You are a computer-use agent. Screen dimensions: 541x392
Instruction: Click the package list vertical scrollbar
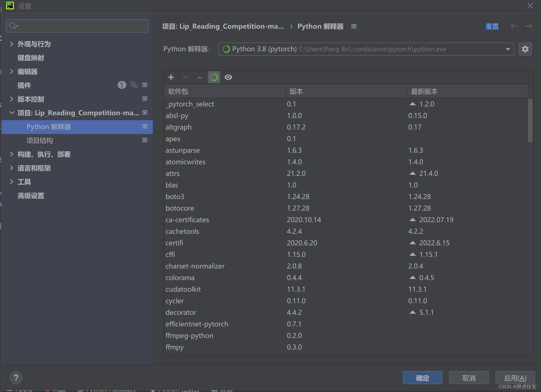530,120
